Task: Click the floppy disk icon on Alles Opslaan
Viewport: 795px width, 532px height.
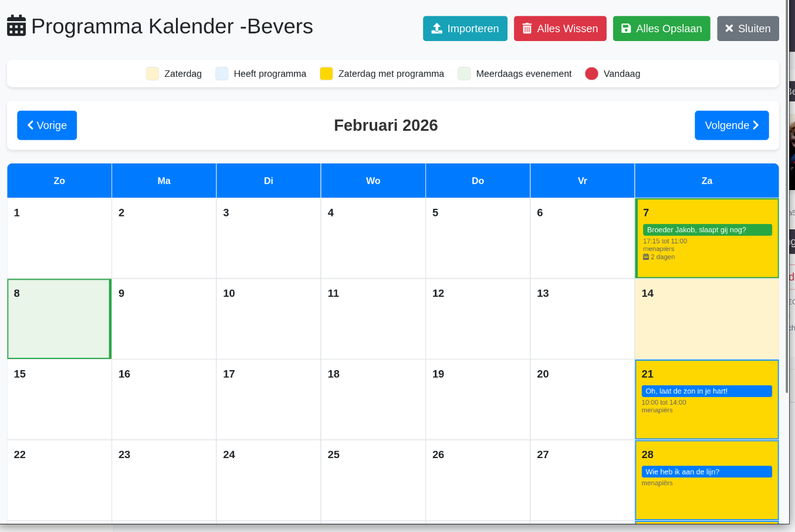Action: tap(625, 28)
